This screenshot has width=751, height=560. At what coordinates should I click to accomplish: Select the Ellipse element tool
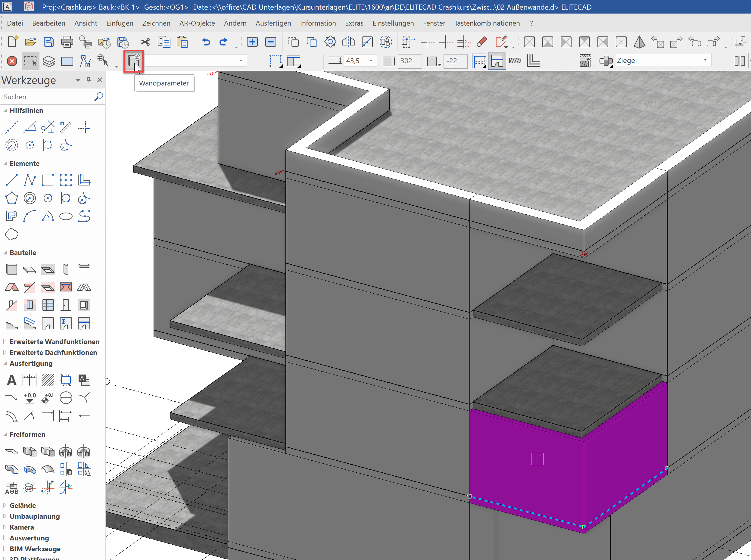click(x=66, y=216)
